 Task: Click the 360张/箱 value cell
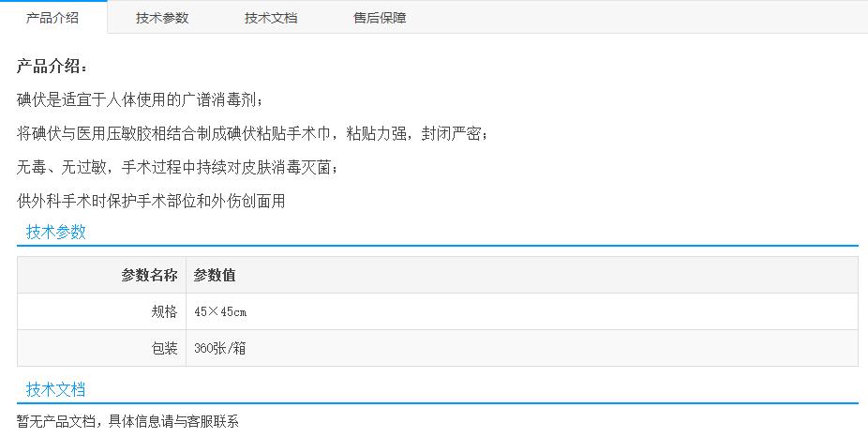click(x=220, y=348)
